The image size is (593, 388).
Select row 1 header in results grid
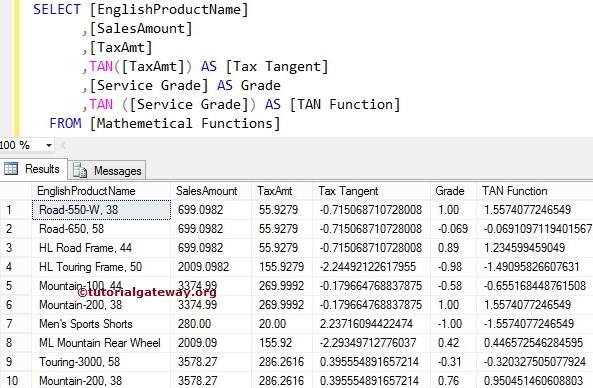coord(16,210)
